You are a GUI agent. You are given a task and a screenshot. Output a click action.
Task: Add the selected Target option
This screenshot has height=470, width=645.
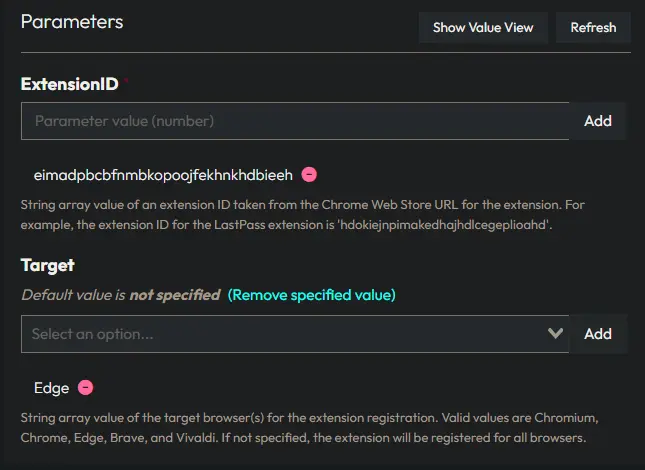click(598, 334)
